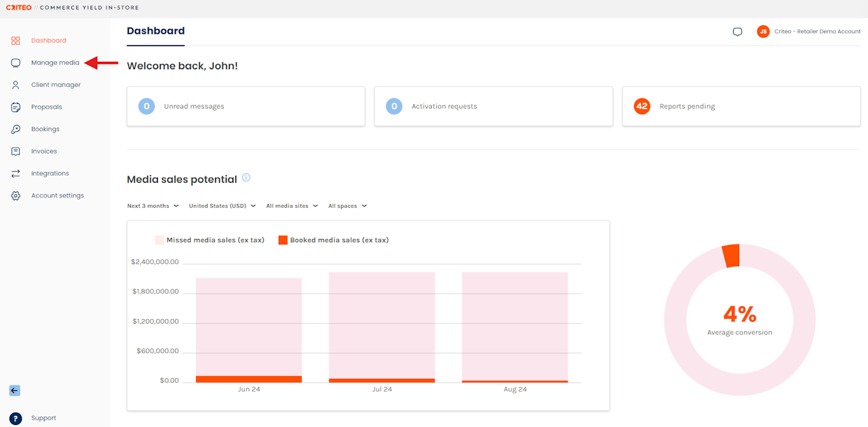Click the Proposals icon in sidebar
Screen dimensions: 868x427
point(16,107)
